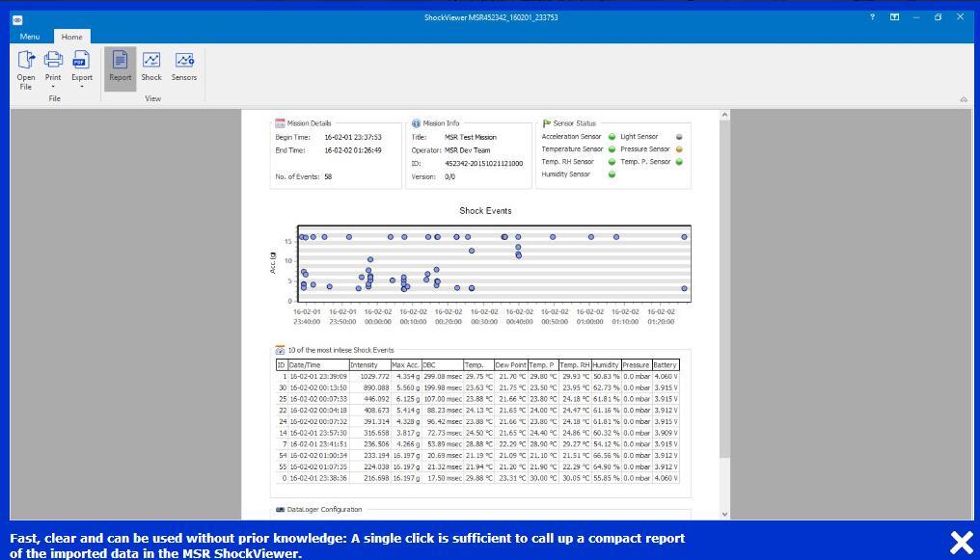Viewport: 980px width, 560px height.
Task: Click the help question mark icon
Action: click(872, 16)
